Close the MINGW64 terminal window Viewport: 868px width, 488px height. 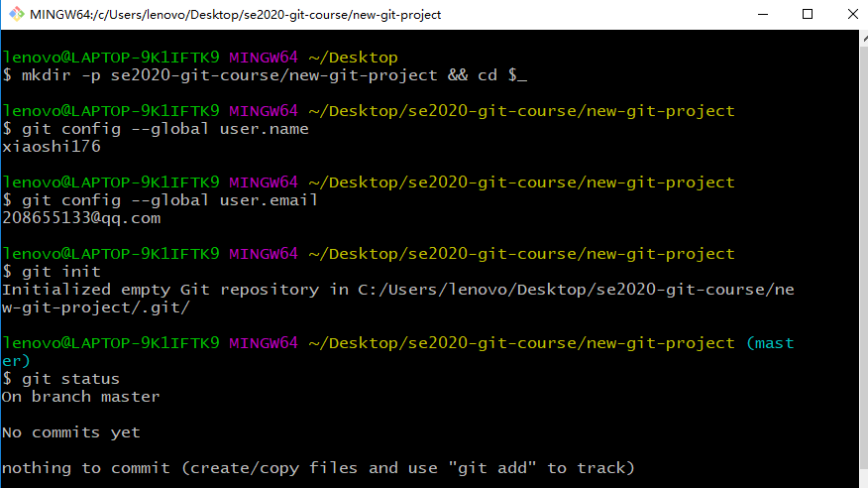coord(852,15)
